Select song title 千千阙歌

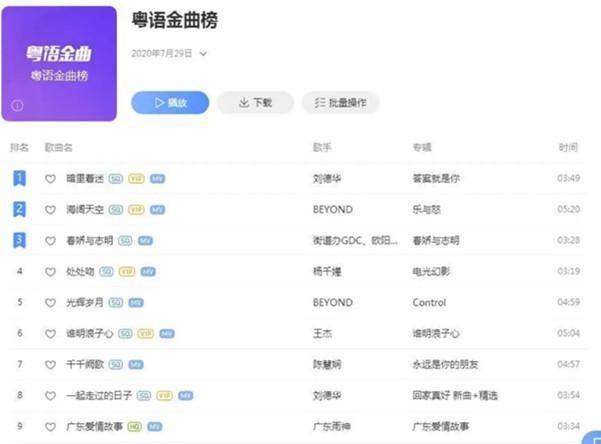pos(85,365)
